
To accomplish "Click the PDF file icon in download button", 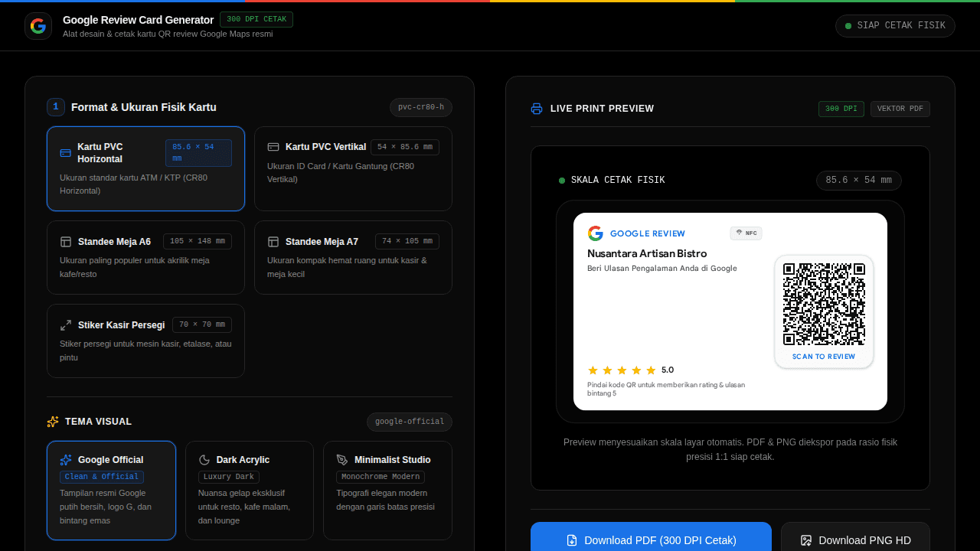I will point(572,540).
